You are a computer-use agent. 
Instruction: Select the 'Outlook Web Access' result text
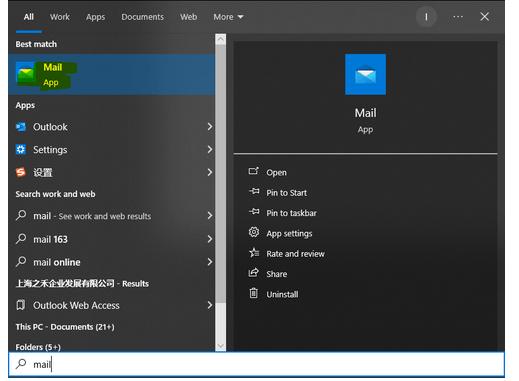pyautogui.click(x=76, y=305)
